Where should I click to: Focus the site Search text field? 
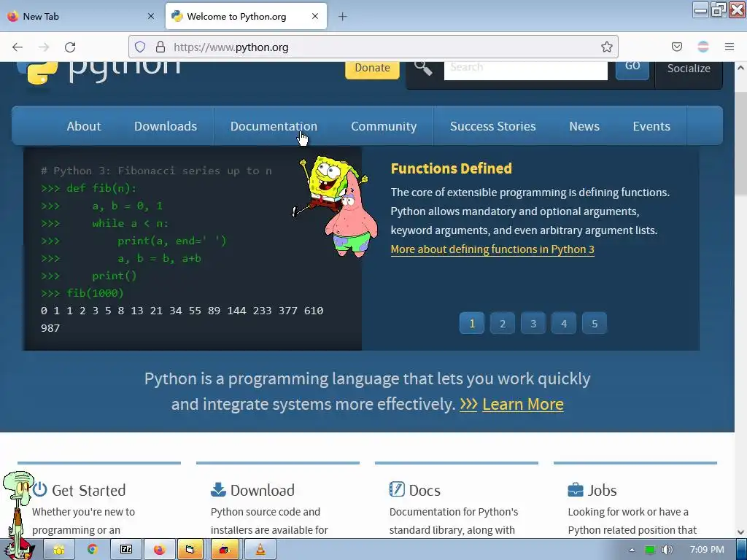(526, 69)
